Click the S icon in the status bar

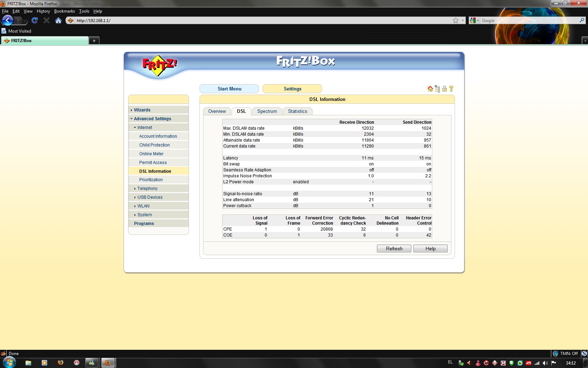[584, 353]
